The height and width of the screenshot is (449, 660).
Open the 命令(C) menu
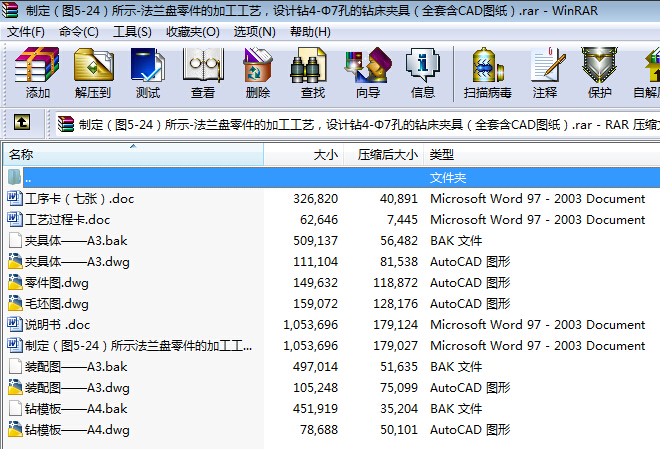[x=79, y=32]
